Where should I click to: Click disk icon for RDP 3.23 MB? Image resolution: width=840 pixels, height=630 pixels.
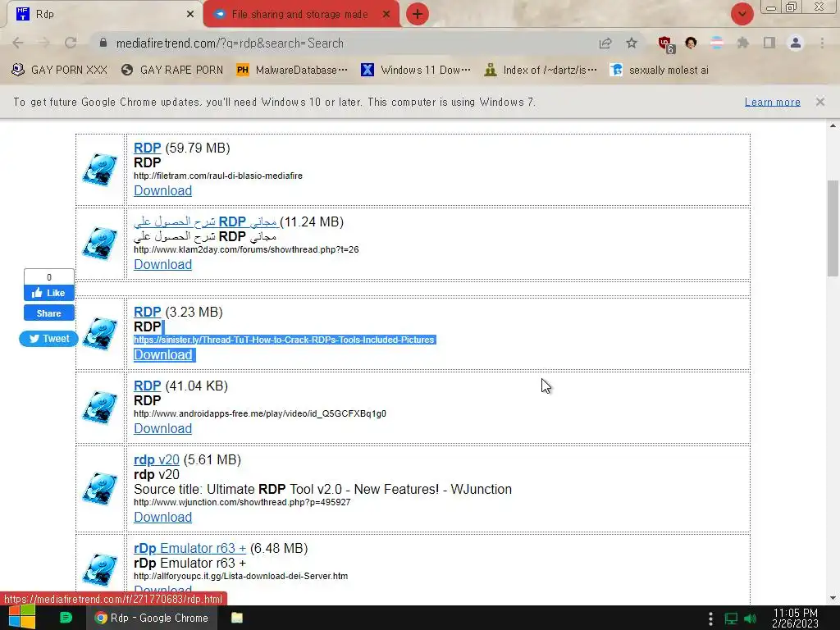point(99,334)
